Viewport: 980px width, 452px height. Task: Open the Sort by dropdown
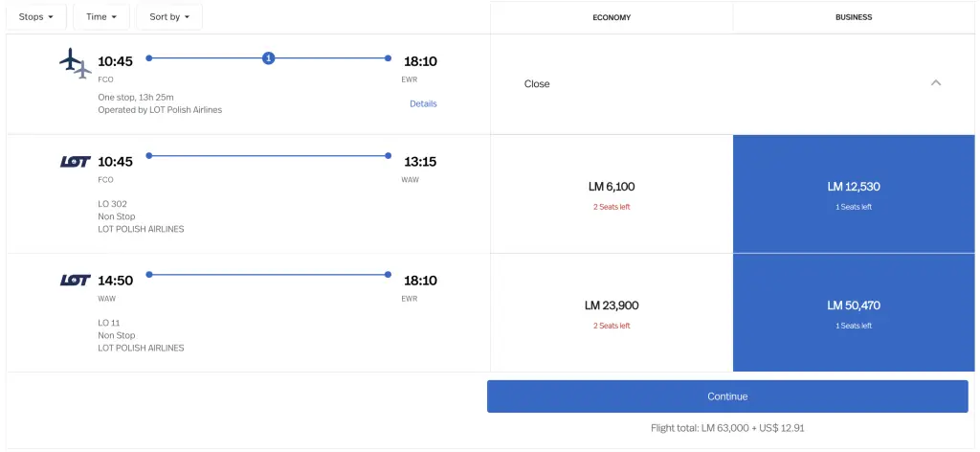[169, 17]
